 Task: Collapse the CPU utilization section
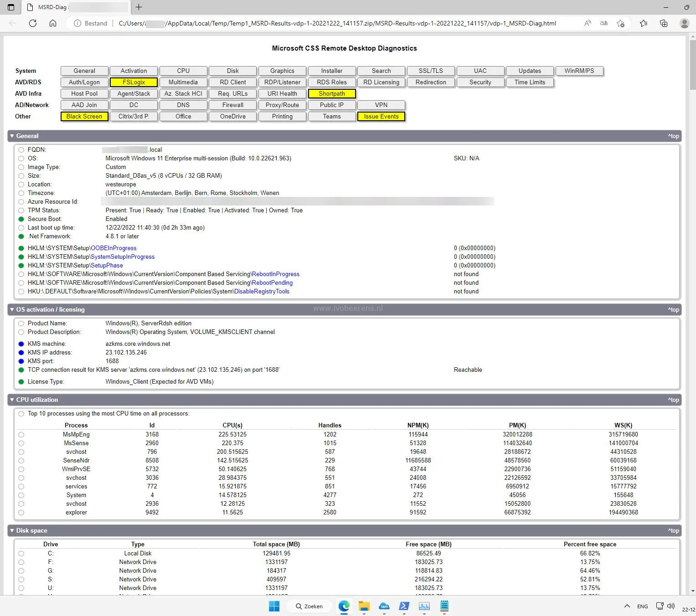(x=345, y=400)
